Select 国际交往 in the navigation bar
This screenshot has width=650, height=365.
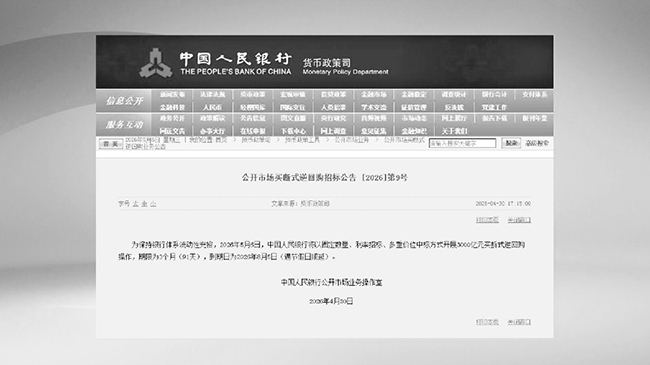[293, 107]
